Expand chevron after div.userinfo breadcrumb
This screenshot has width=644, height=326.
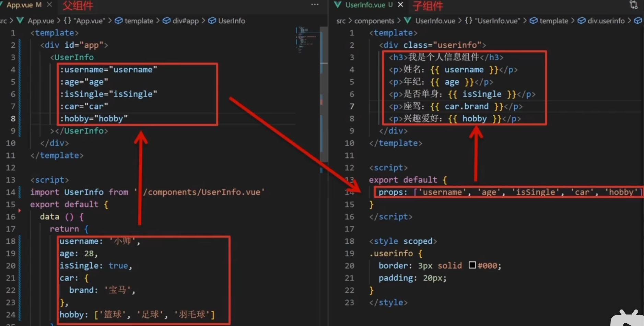(629, 21)
